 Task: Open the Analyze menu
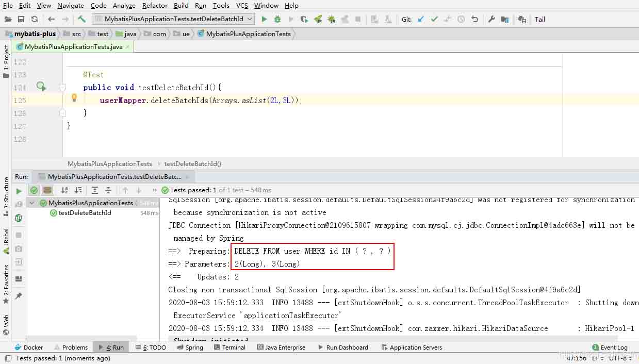point(124,5)
